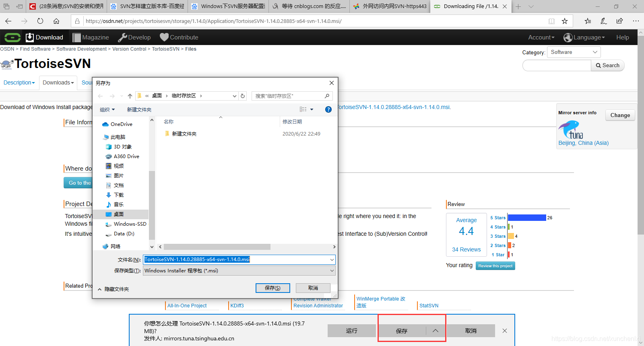This screenshot has height=346, width=644.
Task: Open a new browser tab
Action: click(518, 6)
